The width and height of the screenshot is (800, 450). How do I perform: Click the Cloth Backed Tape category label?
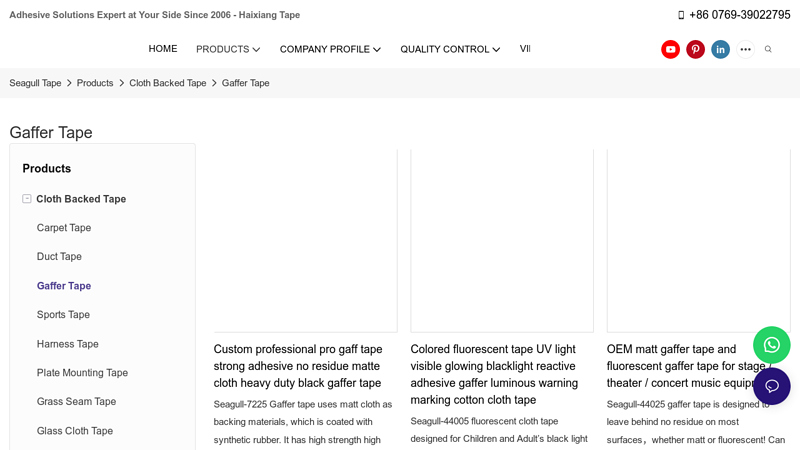coord(81,199)
